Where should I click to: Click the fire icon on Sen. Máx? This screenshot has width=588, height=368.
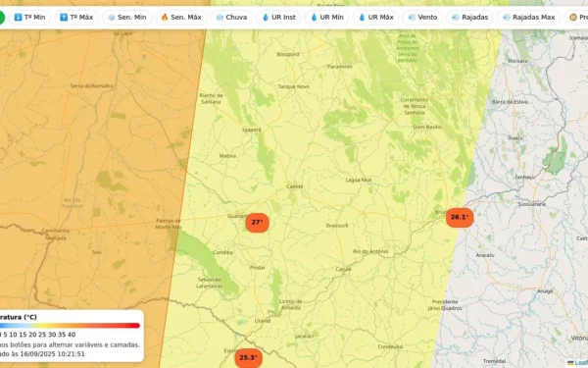[165, 18]
